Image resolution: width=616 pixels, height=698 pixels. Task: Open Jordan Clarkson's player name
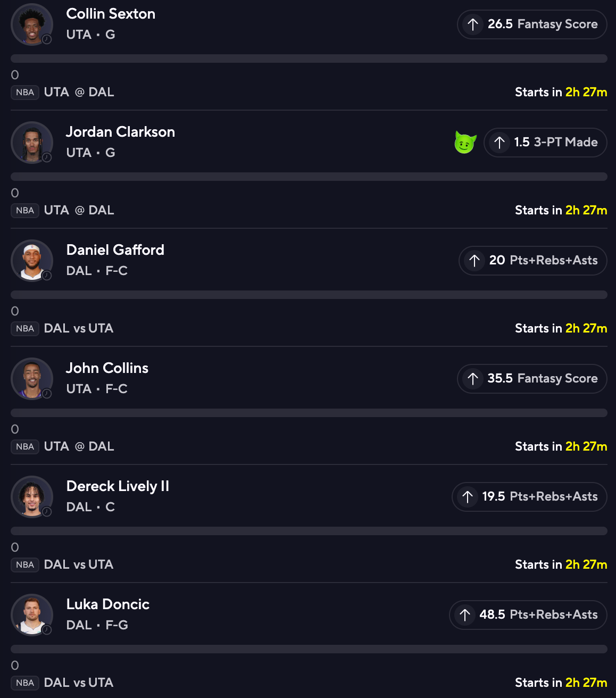(x=120, y=132)
